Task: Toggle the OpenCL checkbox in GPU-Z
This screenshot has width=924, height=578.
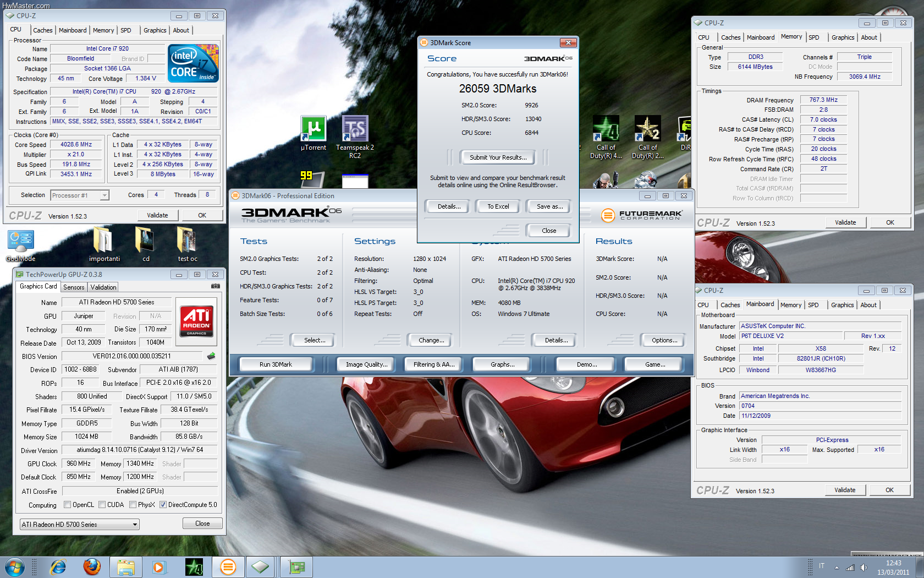Action: (67, 505)
